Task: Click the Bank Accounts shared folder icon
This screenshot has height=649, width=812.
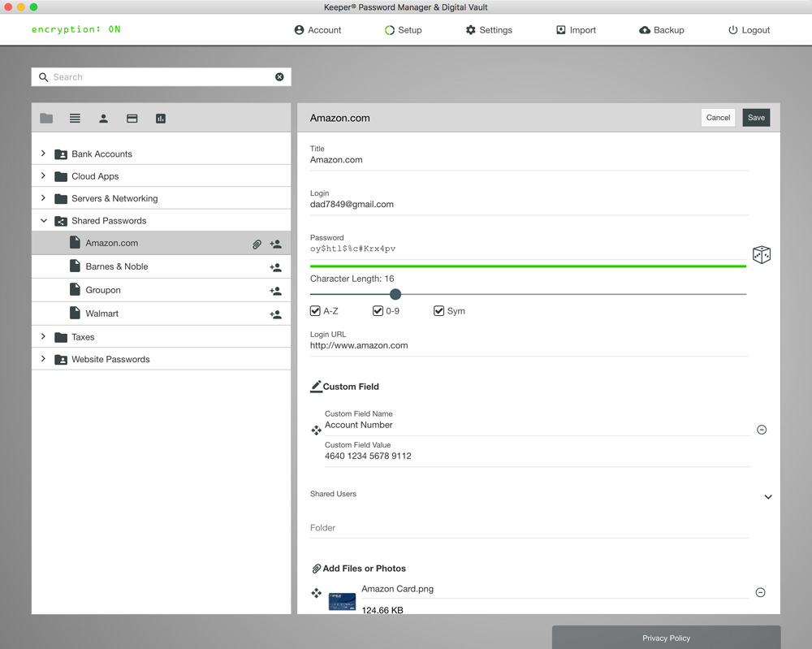Action: [x=61, y=154]
